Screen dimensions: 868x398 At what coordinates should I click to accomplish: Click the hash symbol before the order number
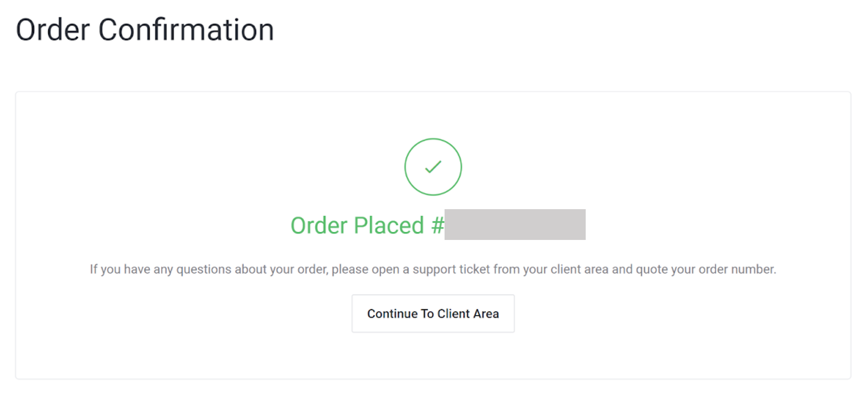tap(438, 225)
